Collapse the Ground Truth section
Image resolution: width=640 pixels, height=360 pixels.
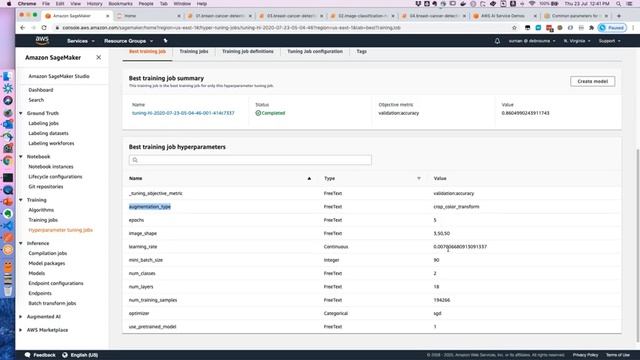[21, 113]
